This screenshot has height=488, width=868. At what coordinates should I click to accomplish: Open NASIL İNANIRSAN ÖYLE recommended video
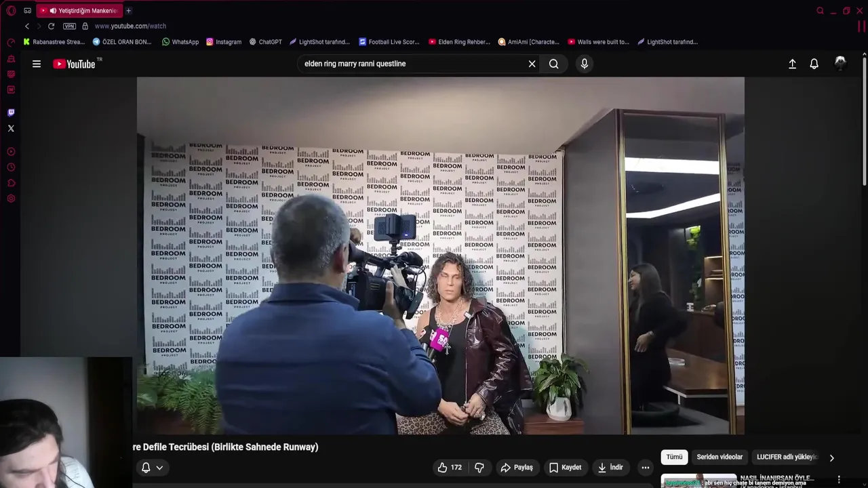tap(776, 478)
